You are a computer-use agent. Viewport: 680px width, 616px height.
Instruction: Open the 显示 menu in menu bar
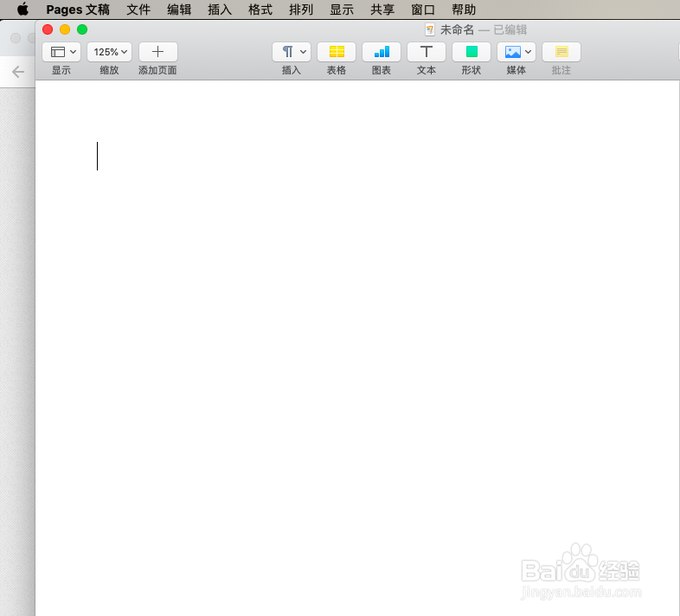point(342,10)
